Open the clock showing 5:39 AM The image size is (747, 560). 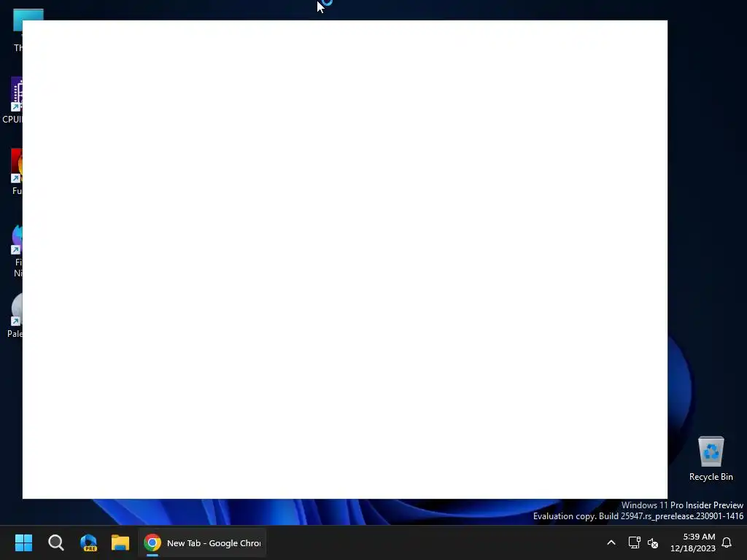coord(693,542)
